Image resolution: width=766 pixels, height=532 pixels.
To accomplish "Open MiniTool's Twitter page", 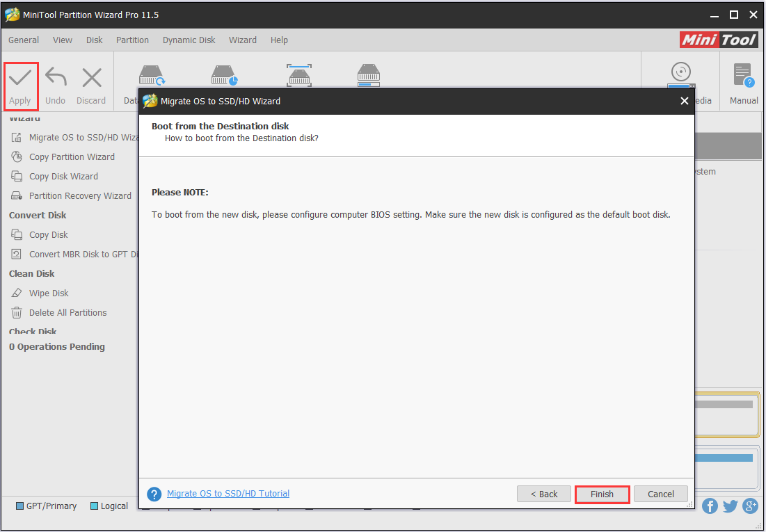I will pos(730,506).
